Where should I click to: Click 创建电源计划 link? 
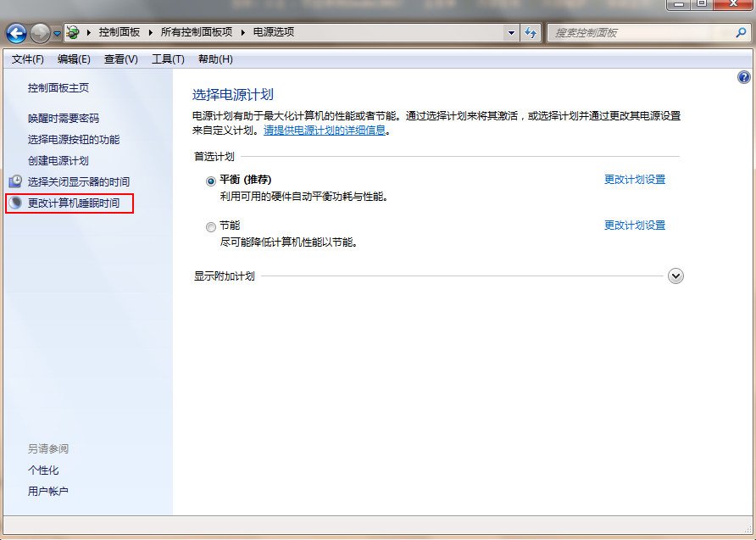pos(58,160)
